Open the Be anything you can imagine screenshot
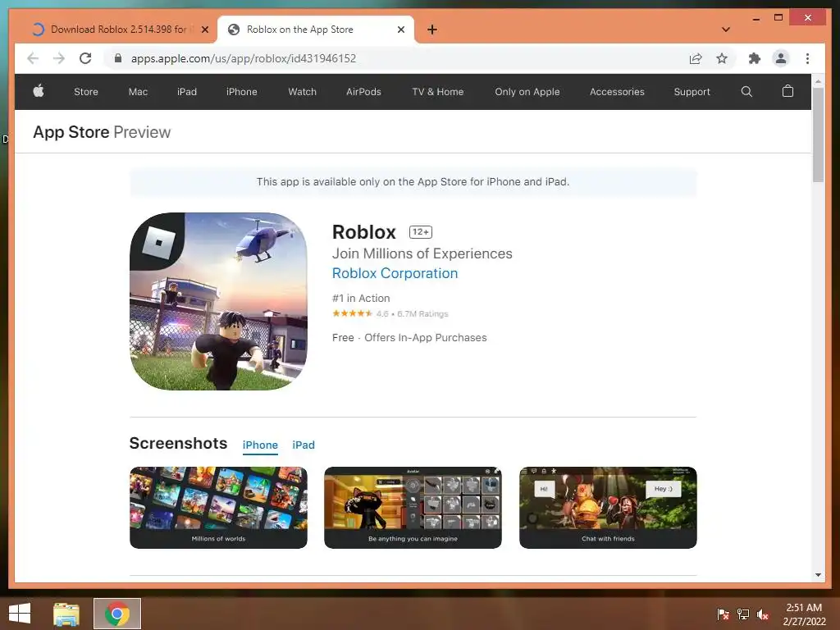The width and height of the screenshot is (840, 630). 413,507
